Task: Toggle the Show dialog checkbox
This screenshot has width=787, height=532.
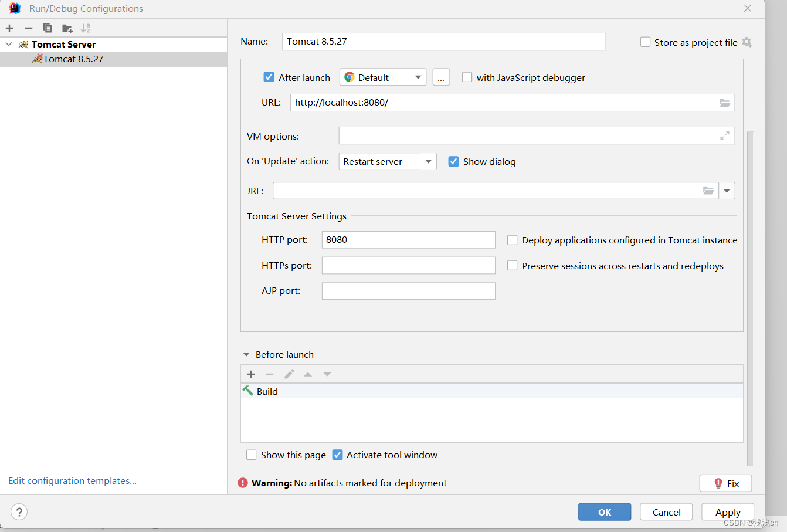Action: point(453,161)
